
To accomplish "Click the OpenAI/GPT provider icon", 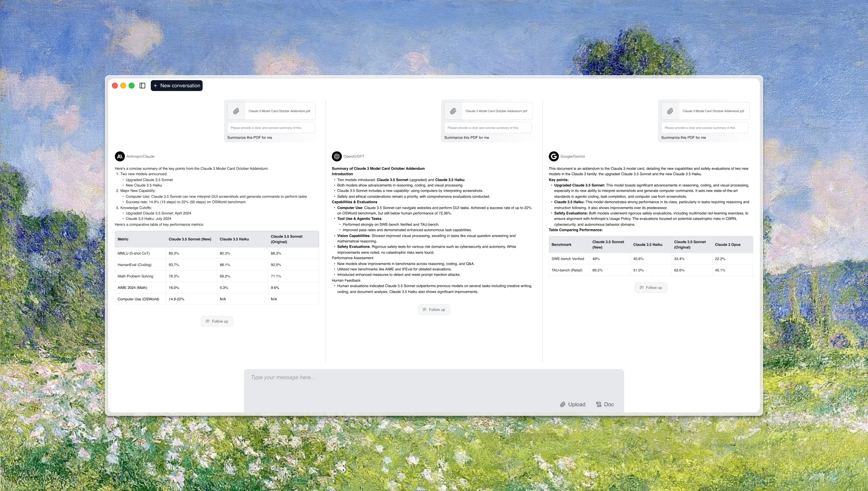I will pos(336,156).
